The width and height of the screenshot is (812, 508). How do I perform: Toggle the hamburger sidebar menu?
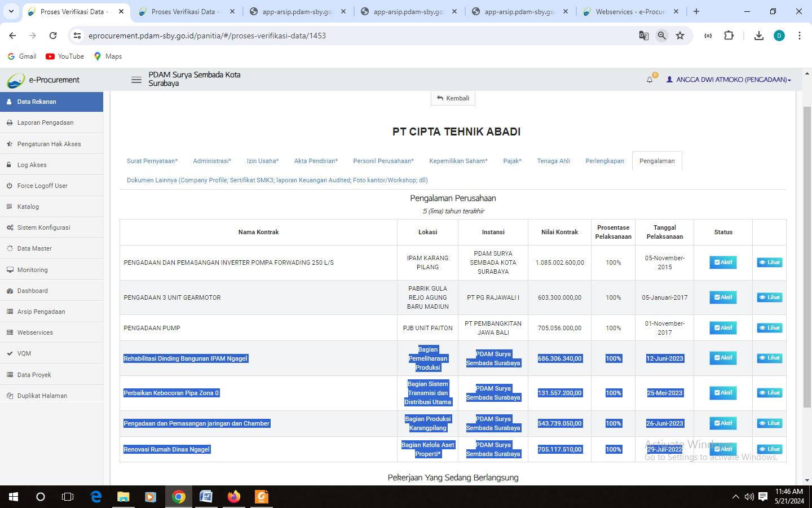pos(136,80)
